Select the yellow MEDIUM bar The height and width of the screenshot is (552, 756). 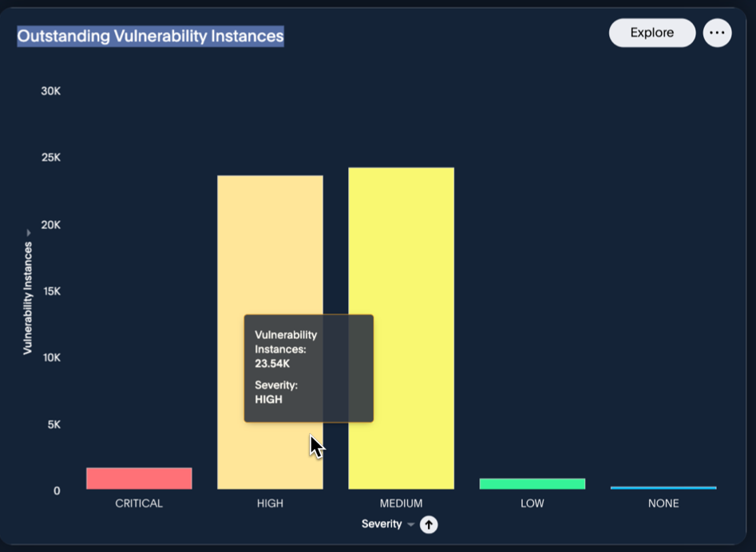(x=401, y=329)
